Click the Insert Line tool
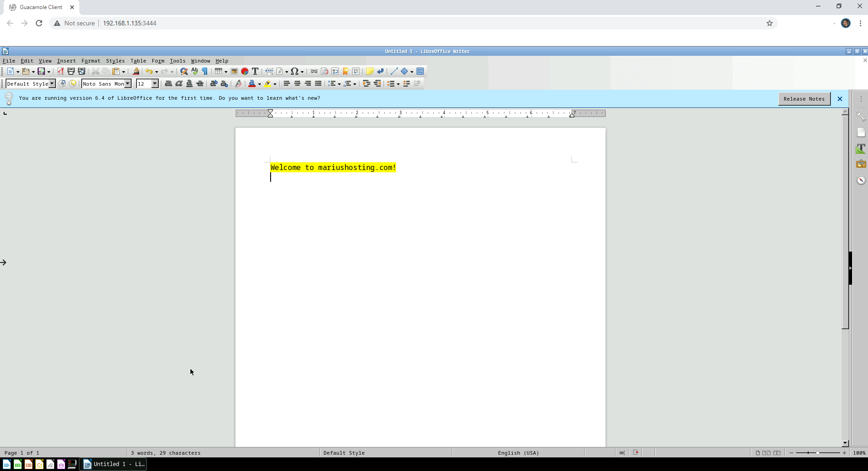This screenshot has height=471, width=868. coord(393,71)
